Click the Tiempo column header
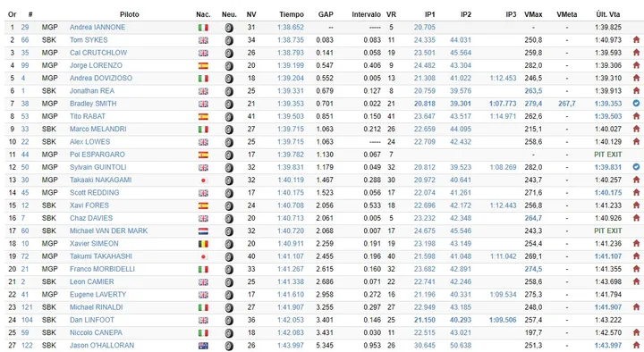644x352 pixels. tap(292, 14)
